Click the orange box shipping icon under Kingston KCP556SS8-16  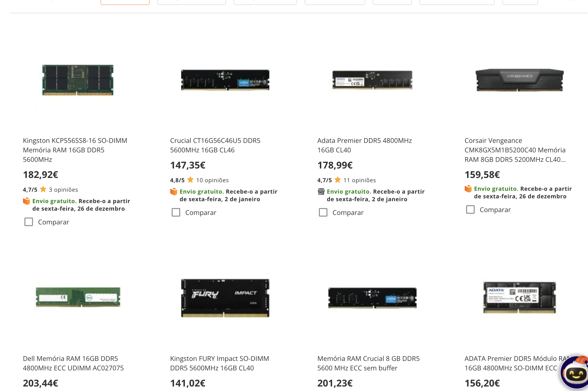point(27,201)
